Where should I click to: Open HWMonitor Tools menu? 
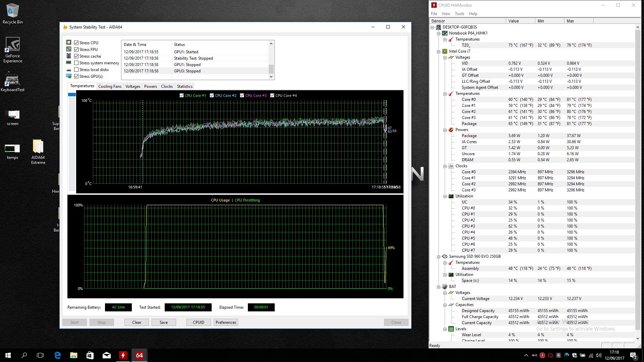click(x=459, y=13)
